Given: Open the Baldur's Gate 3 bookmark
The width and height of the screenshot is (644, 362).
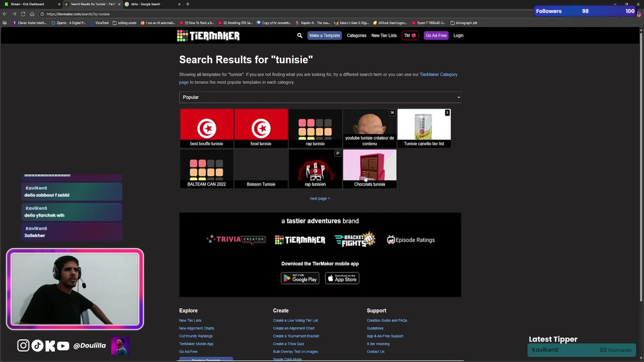Looking at the screenshot, I should point(351,23).
